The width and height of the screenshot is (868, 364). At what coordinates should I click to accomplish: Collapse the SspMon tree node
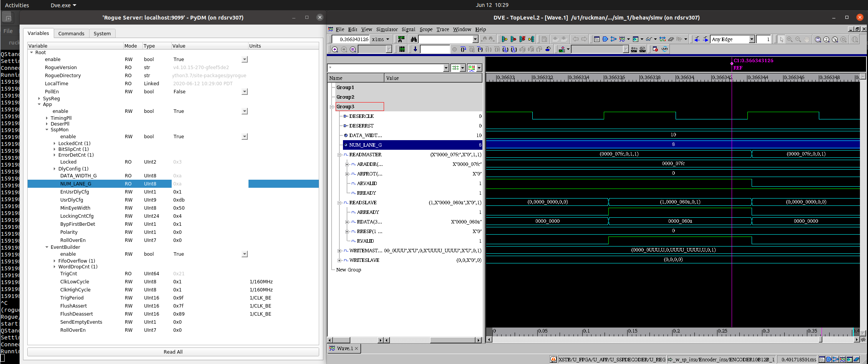click(47, 130)
